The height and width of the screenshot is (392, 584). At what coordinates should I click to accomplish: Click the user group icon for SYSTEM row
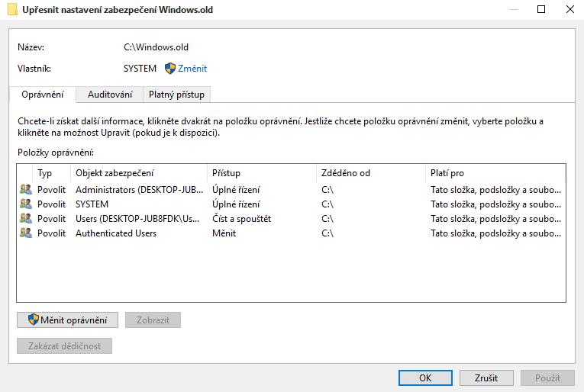26,204
